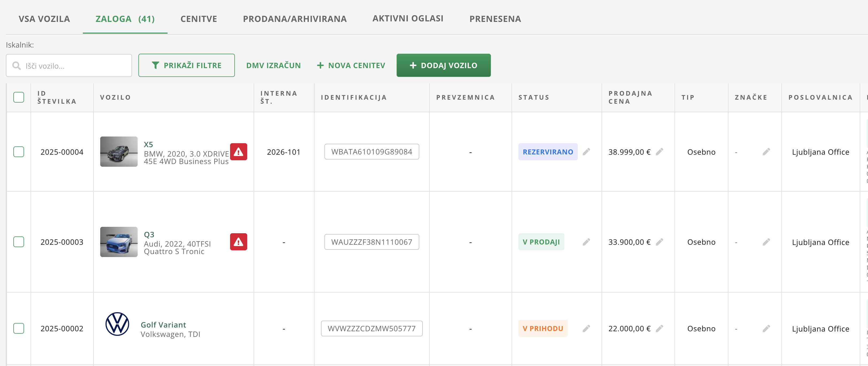Open the Aktivni oglasi tab
Image resolution: width=868 pixels, height=366 pixels.
click(x=408, y=18)
